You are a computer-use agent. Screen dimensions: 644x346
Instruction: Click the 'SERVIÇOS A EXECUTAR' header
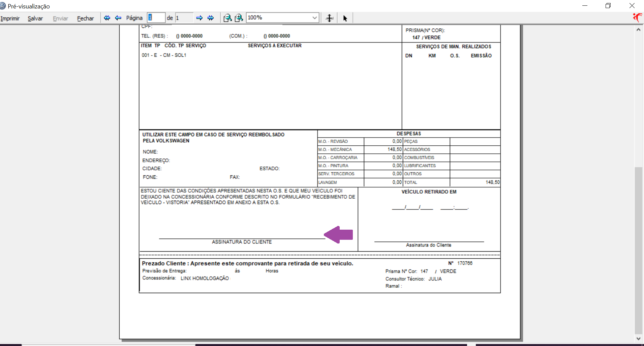275,46
